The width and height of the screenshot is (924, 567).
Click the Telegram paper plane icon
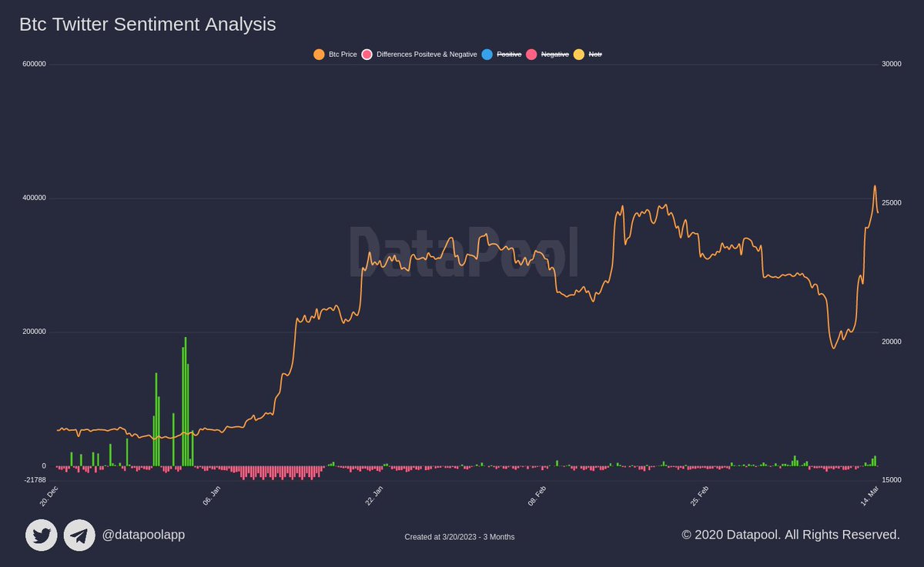(x=79, y=535)
